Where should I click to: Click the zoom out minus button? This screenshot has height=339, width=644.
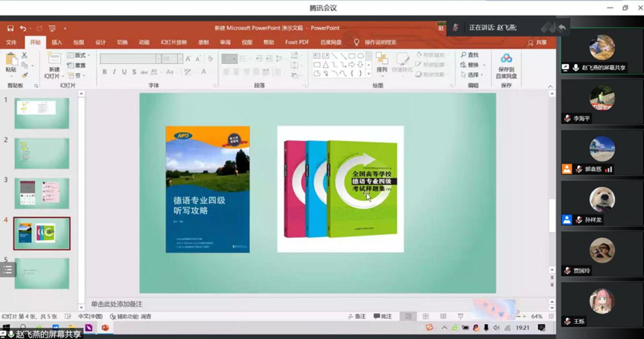518,317
